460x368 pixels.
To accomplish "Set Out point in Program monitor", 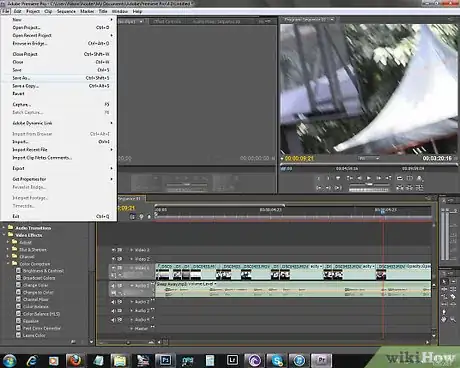I will tap(328, 178).
